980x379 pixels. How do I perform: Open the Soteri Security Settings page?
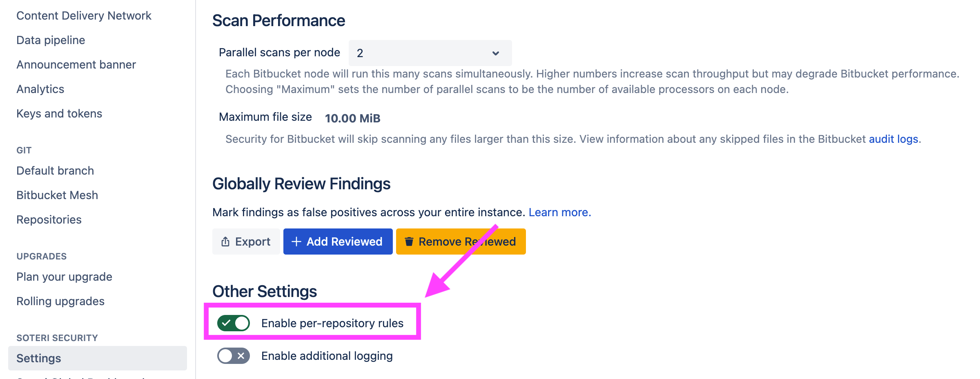pos(38,358)
